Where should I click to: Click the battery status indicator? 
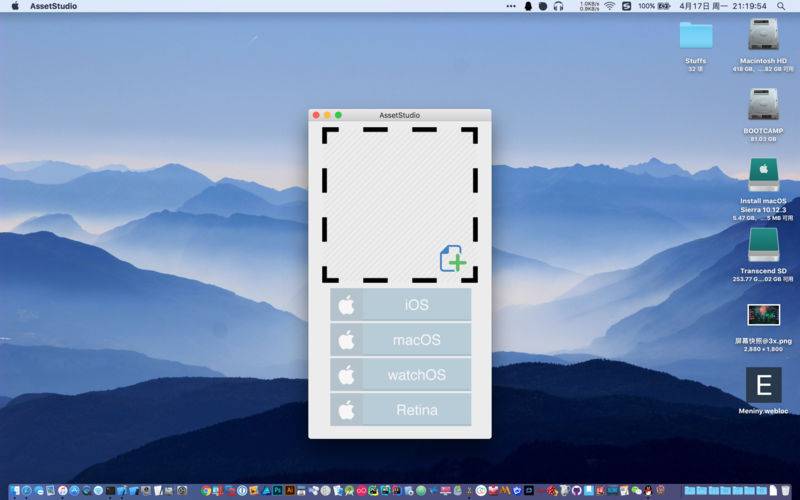(x=655, y=6)
